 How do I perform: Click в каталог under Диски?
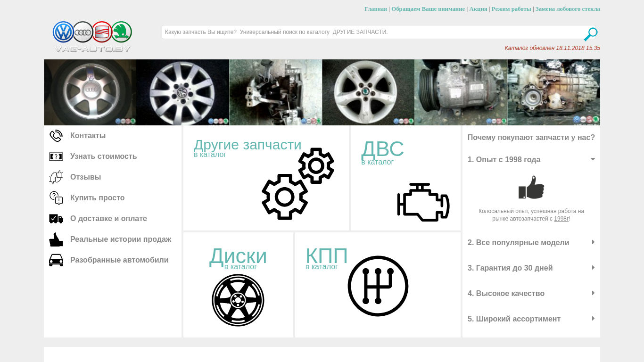[x=240, y=267]
